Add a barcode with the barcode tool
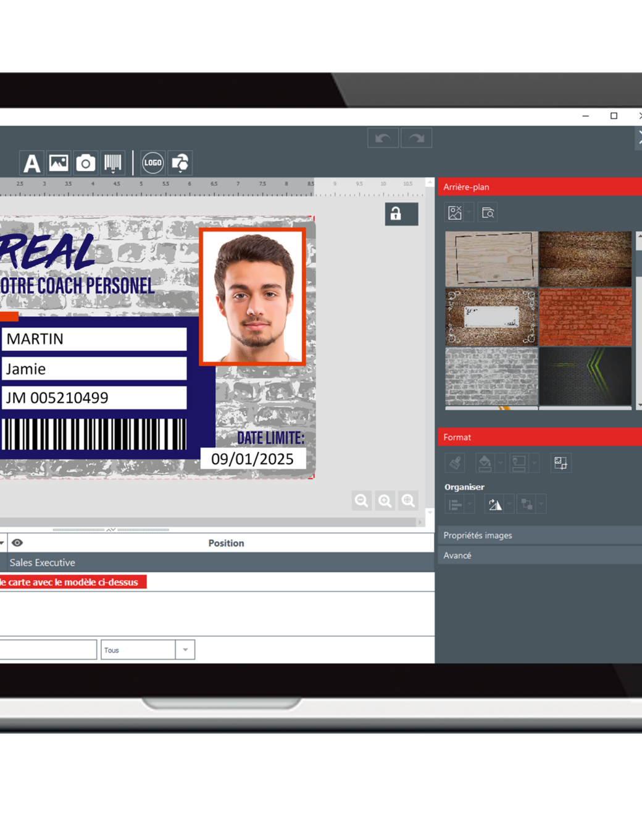The image size is (642, 840). point(113,163)
